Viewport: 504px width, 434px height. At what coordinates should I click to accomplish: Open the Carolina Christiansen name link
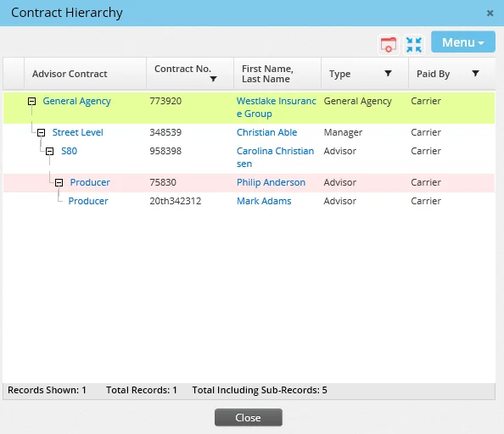[x=275, y=158]
